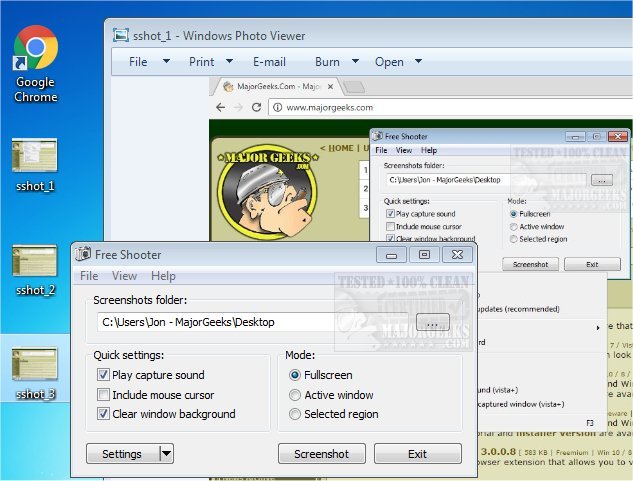This screenshot has height=481, width=633.
Task: Minimize the front Free Shooter window
Action: (391, 255)
